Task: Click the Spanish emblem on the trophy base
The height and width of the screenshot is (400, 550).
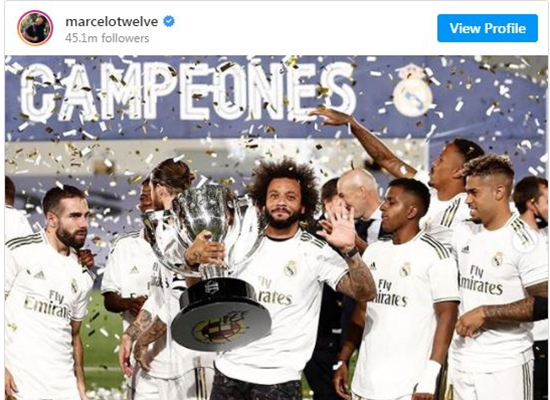Action: pyautogui.click(x=219, y=330)
